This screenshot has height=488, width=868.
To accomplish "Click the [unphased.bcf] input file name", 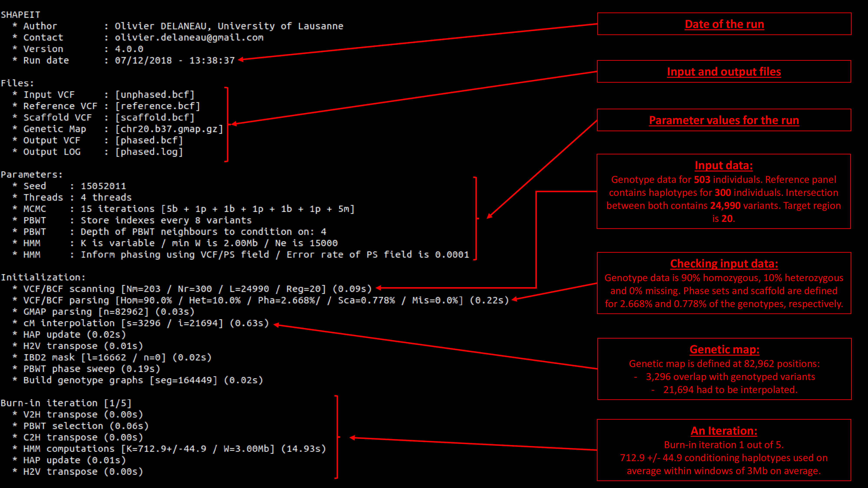I will coord(155,95).
